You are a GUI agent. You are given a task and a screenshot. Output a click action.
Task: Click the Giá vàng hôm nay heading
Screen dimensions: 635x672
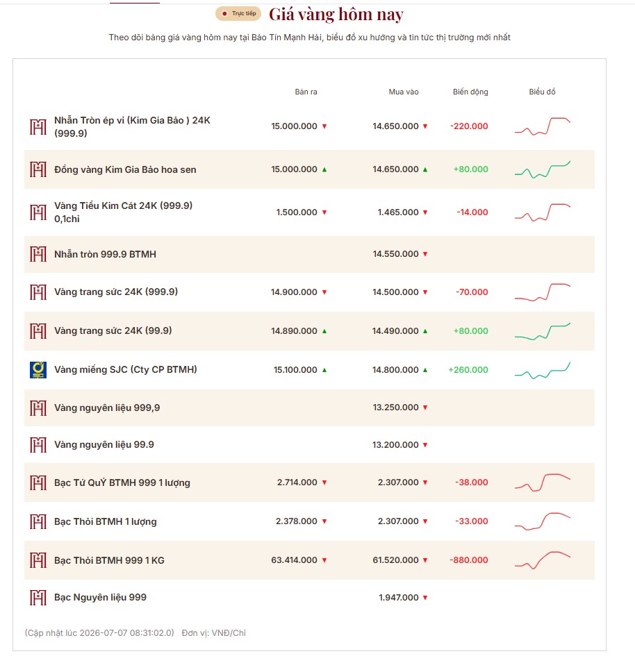coord(336,15)
